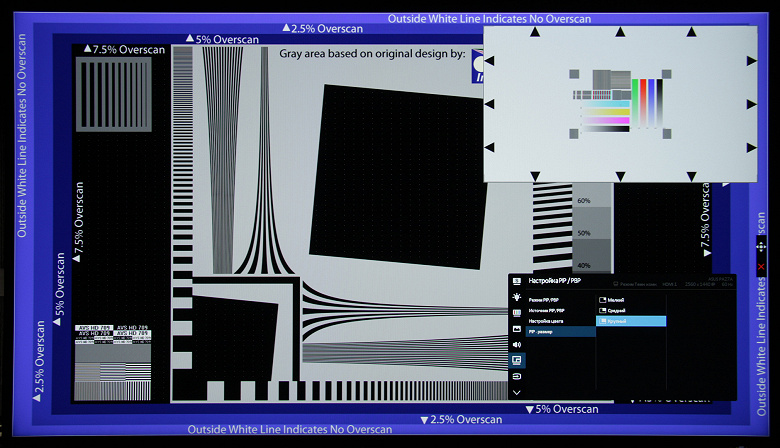Click the red X close icon beside the OSD

pyautogui.click(x=761, y=267)
